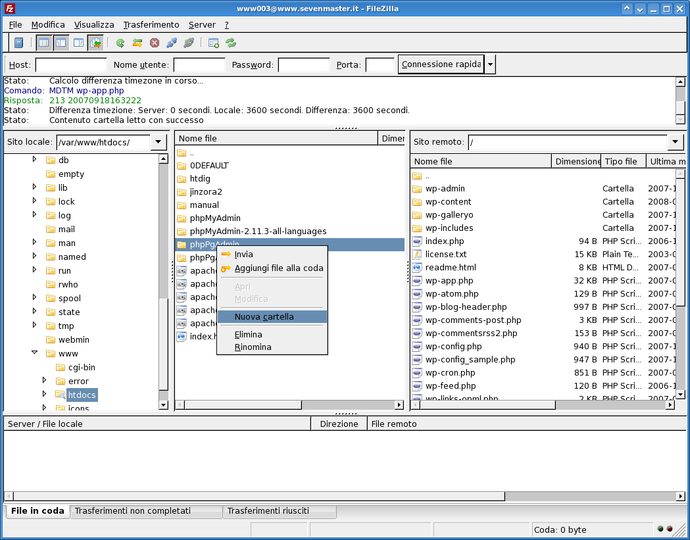Click the local file list horizontal scrollbar
The width and height of the screenshot is (690, 540).
243,404
